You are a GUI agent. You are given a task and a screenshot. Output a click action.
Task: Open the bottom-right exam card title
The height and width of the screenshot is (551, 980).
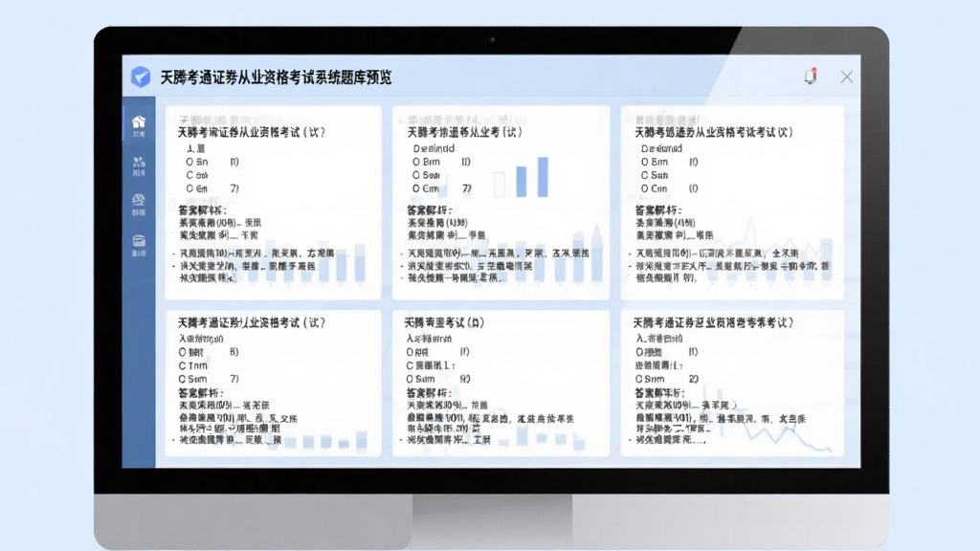[713, 323]
